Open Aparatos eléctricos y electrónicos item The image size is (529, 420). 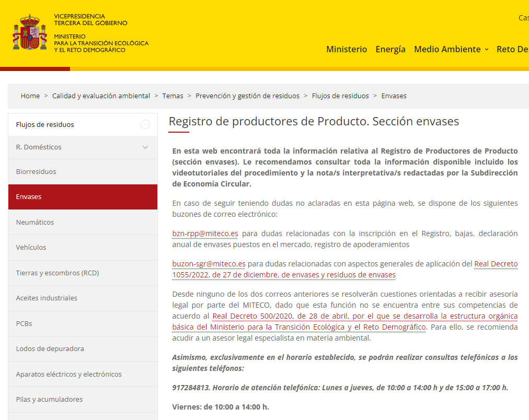(83, 374)
